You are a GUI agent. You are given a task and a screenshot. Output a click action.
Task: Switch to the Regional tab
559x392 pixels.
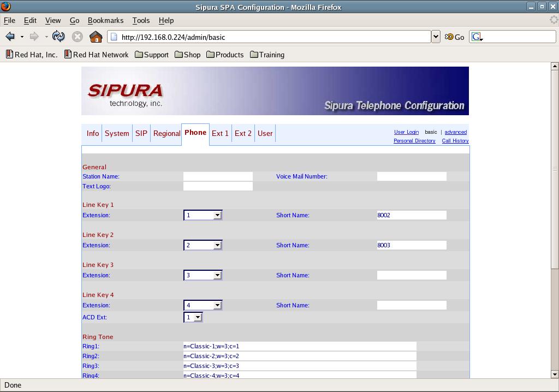(166, 133)
